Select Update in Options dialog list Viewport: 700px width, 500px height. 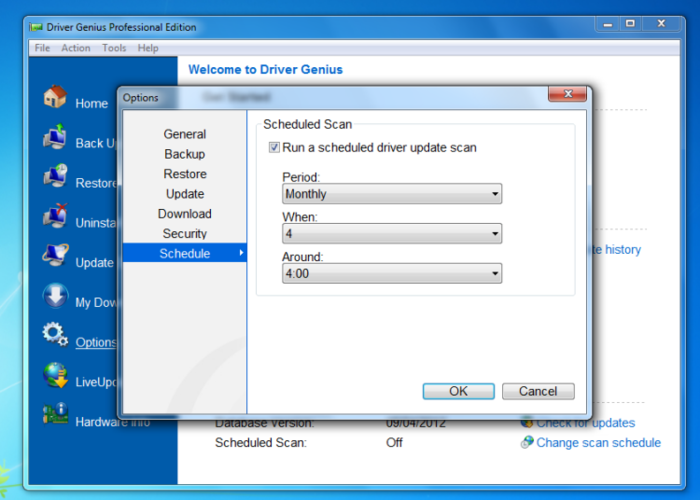tap(185, 194)
